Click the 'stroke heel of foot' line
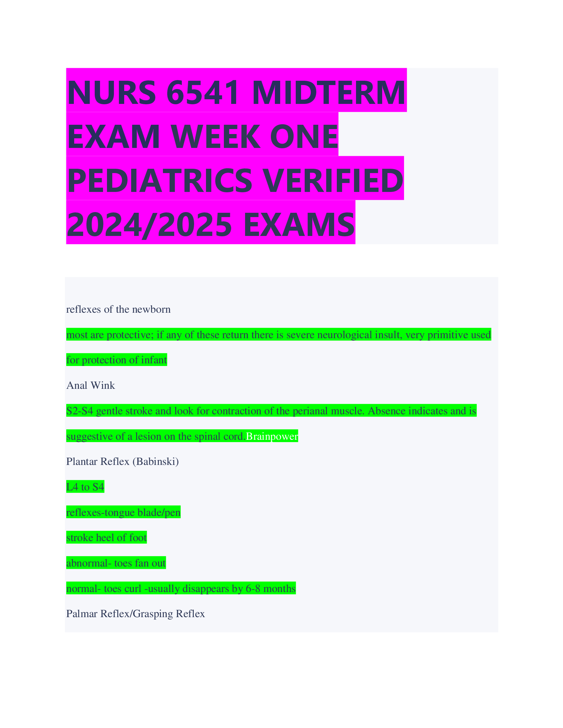Screen dimensions: 563x728 106,538
